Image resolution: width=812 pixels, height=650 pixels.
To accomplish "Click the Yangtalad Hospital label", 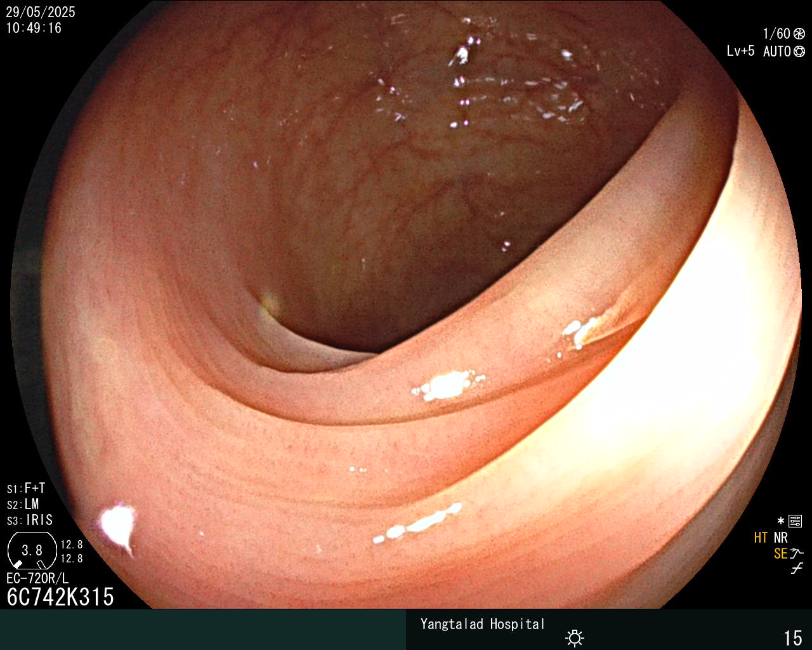I will (x=483, y=624).
